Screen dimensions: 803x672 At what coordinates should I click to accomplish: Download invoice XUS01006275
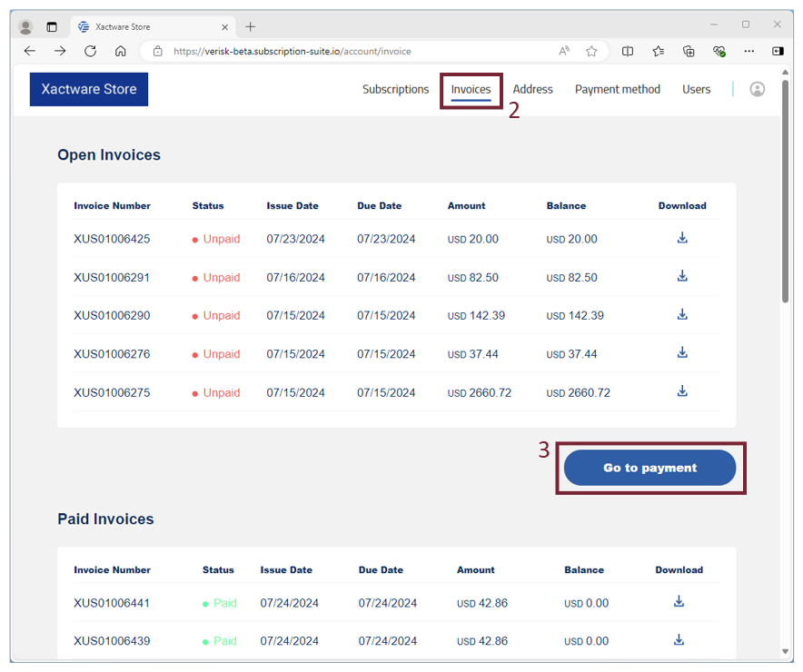point(682,391)
